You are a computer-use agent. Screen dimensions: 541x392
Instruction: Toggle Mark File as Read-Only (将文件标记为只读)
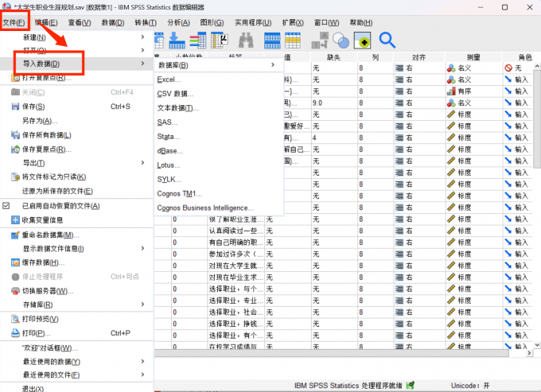click(53, 177)
